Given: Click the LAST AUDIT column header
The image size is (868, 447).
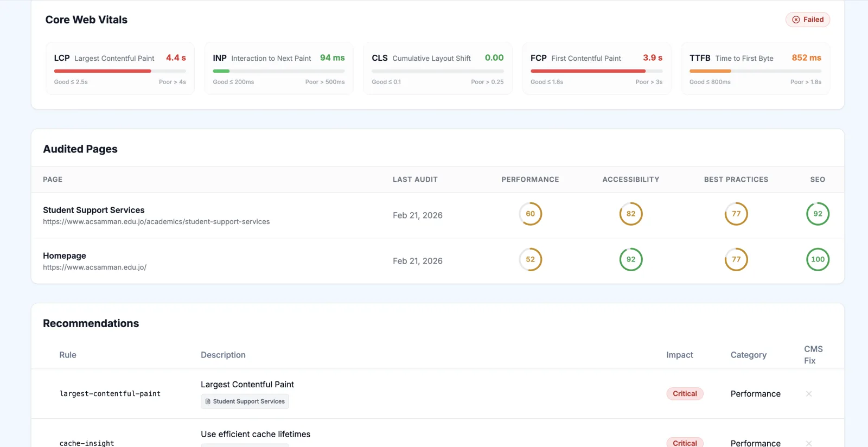Looking at the screenshot, I should tap(415, 180).
